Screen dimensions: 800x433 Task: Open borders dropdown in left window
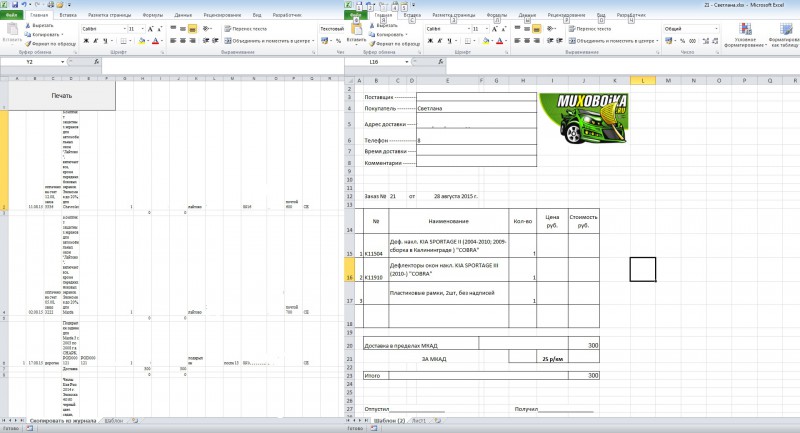(x=132, y=41)
